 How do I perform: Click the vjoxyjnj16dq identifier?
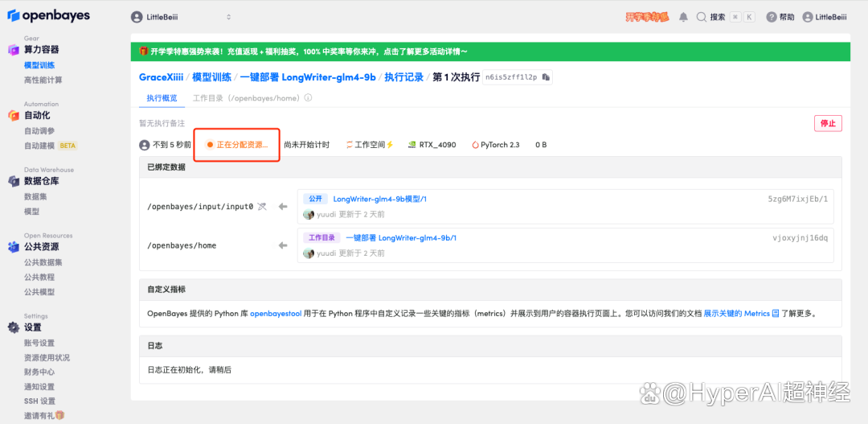click(800, 238)
